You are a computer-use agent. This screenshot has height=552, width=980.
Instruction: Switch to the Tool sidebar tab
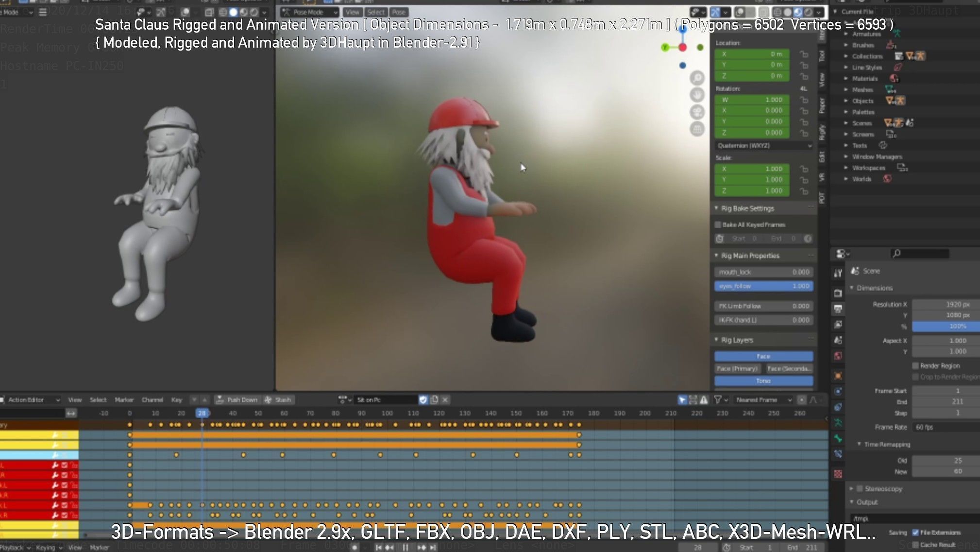[822, 56]
